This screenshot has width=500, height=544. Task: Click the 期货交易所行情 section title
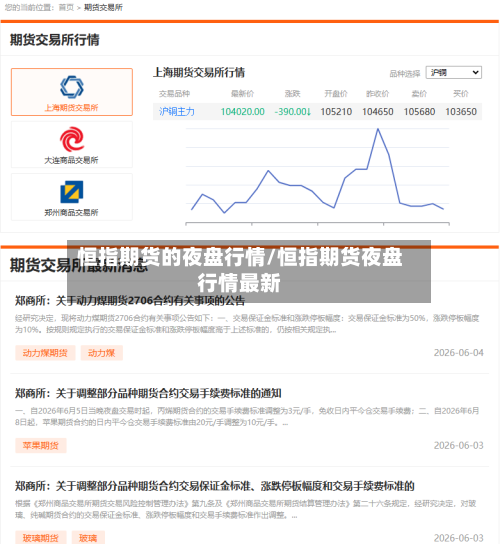point(54,40)
